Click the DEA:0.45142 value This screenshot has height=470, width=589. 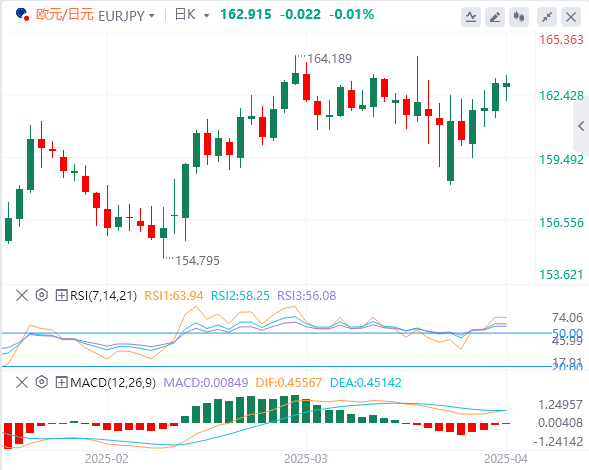(365, 382)
